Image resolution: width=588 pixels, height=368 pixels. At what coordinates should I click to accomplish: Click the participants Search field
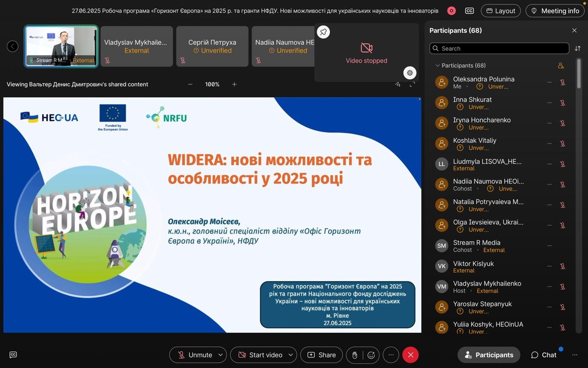499,49
